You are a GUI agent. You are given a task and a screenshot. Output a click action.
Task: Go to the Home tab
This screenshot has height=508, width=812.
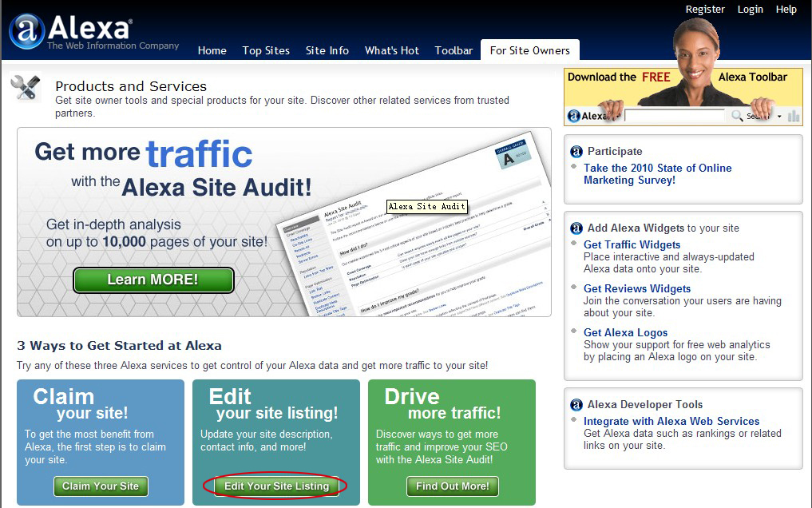(212, 50)
